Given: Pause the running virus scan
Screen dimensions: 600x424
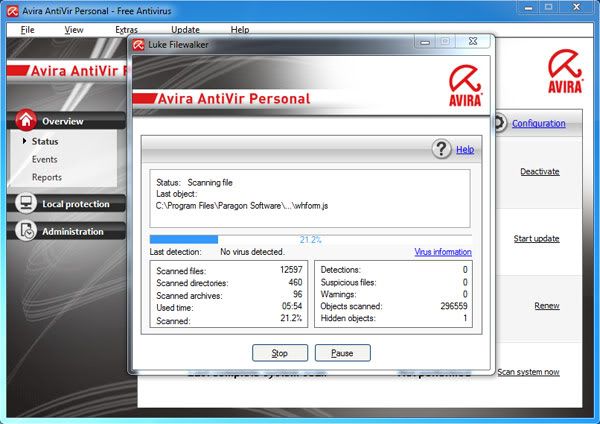Looking at the screenshot, I should pyautogui.click(x=342, y=353).
